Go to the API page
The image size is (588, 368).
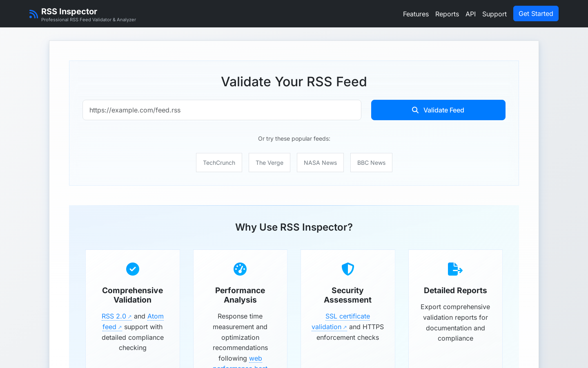pyautogui.click(x=470, y=14)
